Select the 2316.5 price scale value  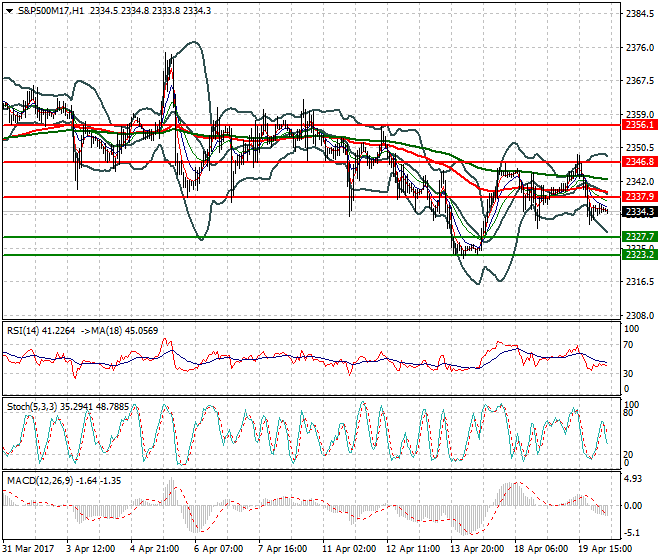coord(640,282)
